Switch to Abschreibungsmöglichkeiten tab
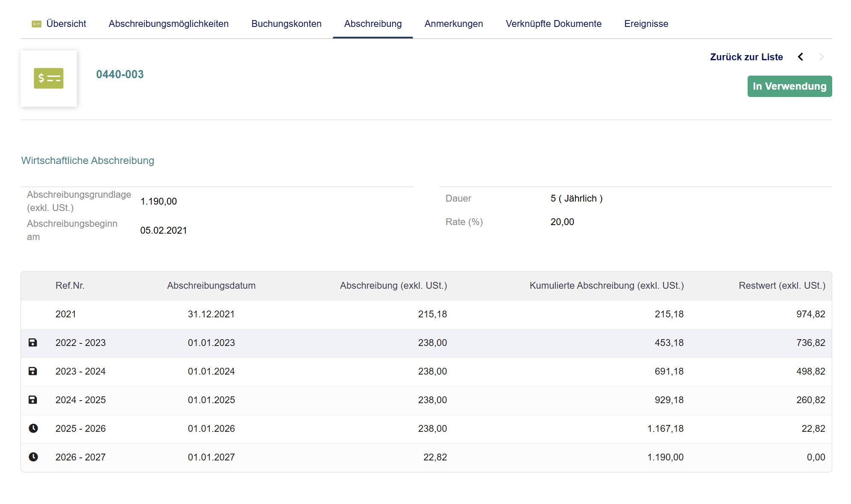 pos(169,24)
